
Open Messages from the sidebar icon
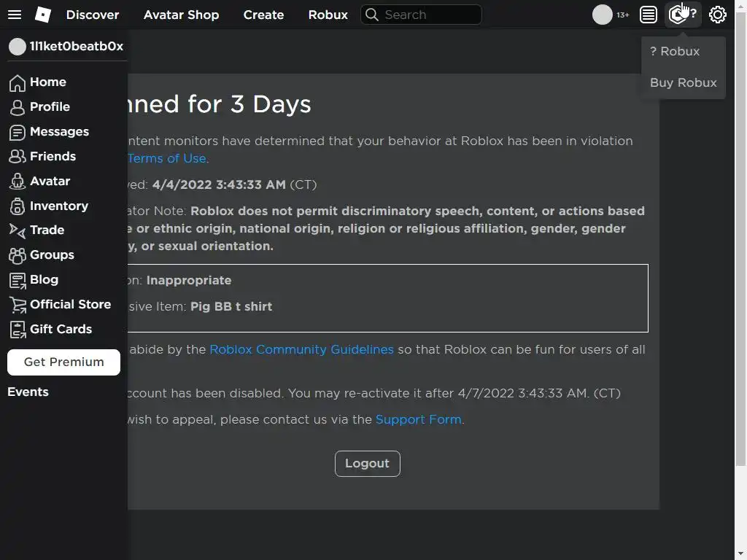[18, 132]
